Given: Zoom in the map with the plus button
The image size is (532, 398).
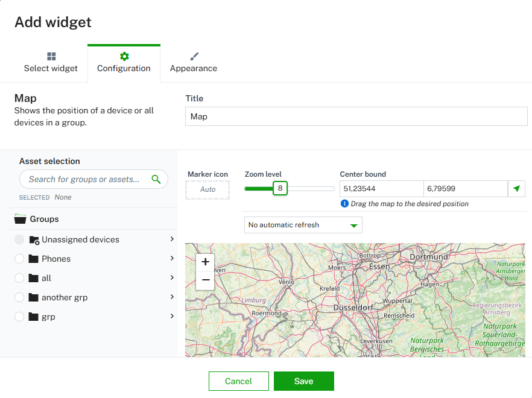Looking at the screenshot, I should tap(206, 262).
